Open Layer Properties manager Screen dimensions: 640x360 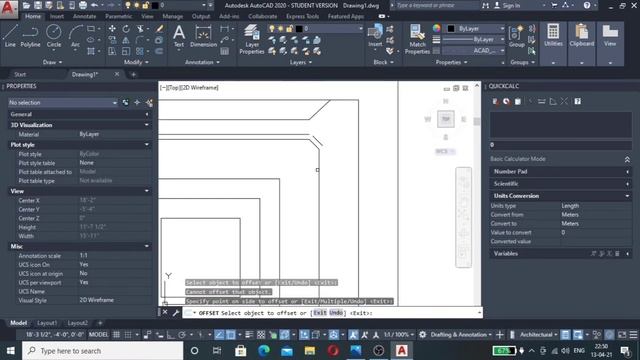(251, 39)
